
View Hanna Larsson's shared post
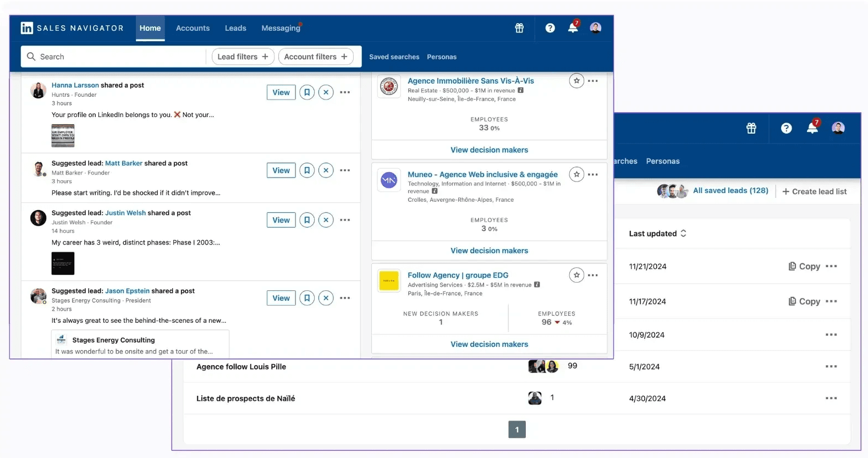(281, 92)
